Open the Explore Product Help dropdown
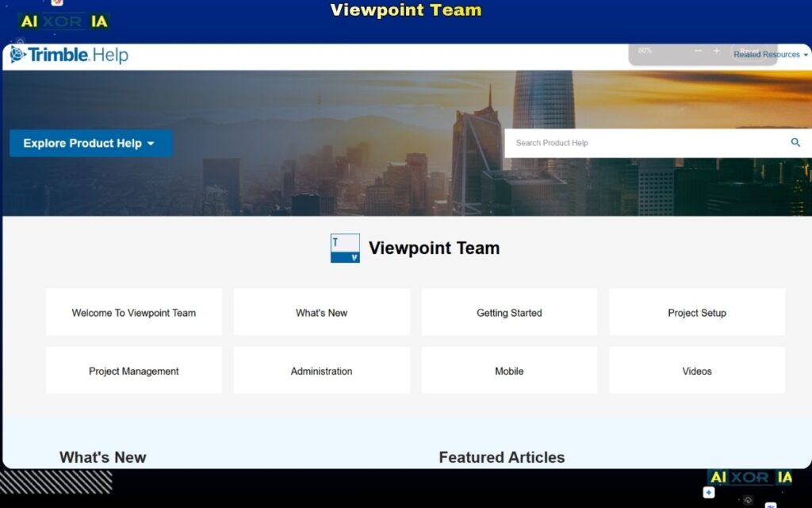Viewport: 812px width, 508px height. (x=90, y=143)
